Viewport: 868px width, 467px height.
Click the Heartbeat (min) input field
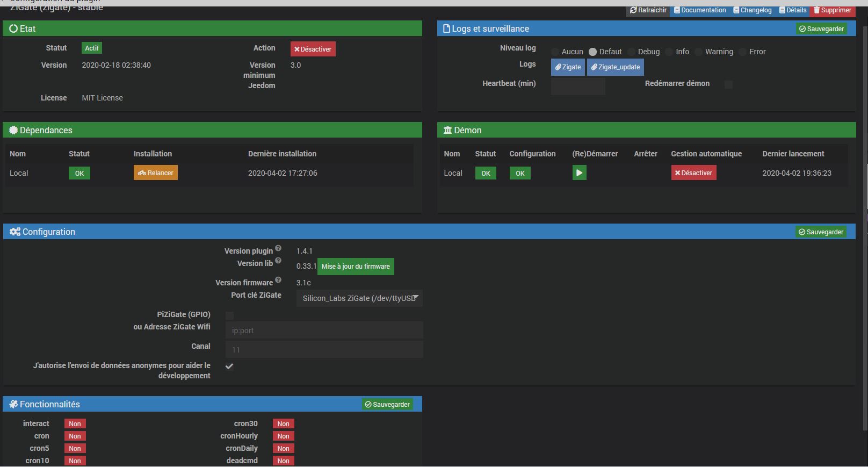[578, 86]
